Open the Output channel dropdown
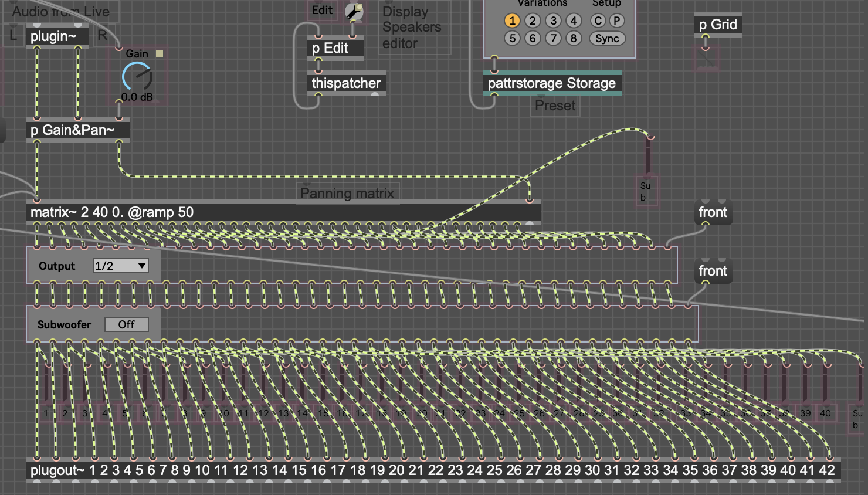Viewport: 868px width, 495px height. point(120,266)
